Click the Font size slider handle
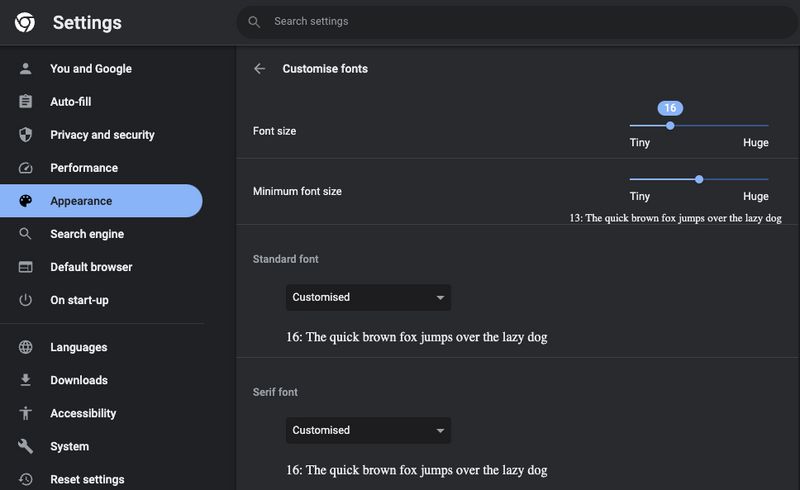 pos(670,126)
